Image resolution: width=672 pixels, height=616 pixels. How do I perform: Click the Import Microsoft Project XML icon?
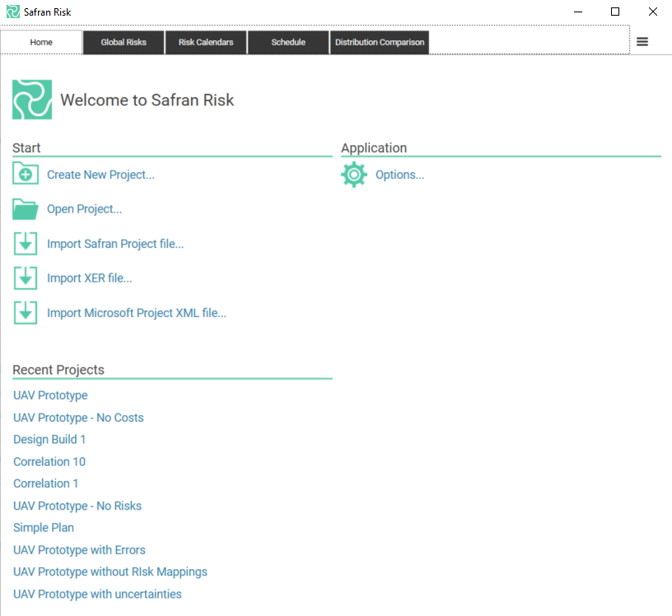[26, 313]
